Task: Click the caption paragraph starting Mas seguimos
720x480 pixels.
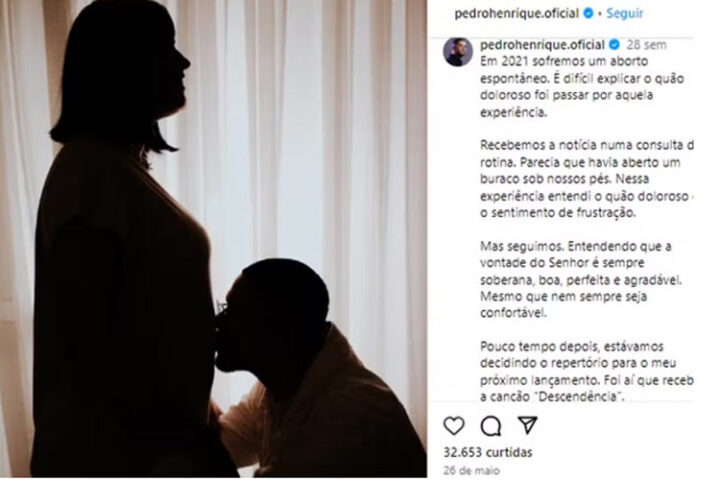Action: (x=581, y=279)
